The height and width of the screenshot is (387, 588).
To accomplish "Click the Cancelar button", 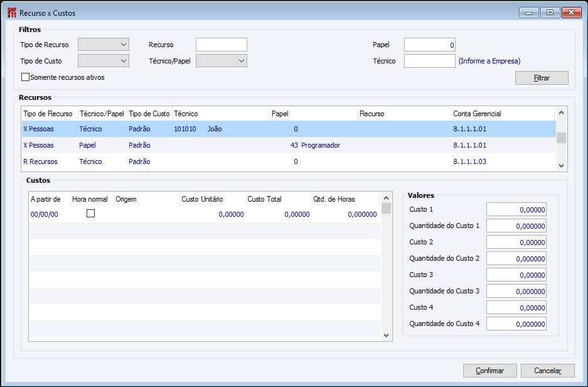I will pyautogui.click(x=547, y=371).
